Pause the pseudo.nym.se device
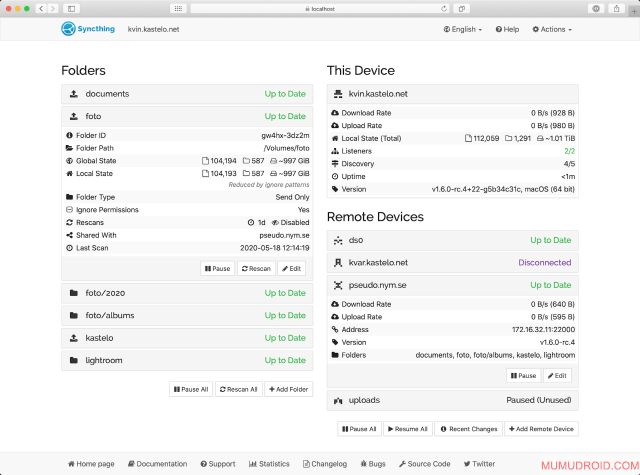The height and width of the screenshot is (475, 640). [523, 375]
